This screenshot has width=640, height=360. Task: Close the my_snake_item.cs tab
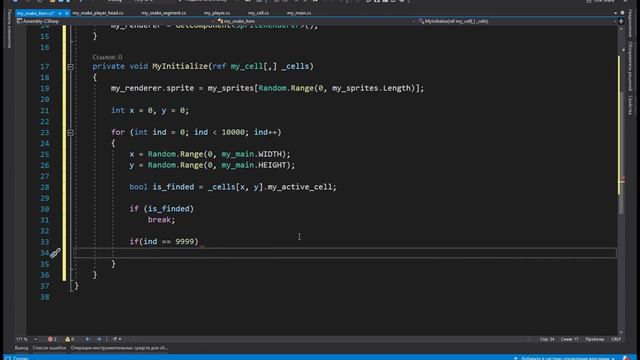(x=67, y=13)
